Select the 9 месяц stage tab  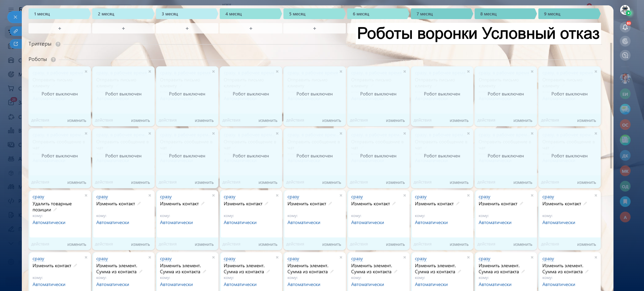pyautogui.click(x=570, y=14)
